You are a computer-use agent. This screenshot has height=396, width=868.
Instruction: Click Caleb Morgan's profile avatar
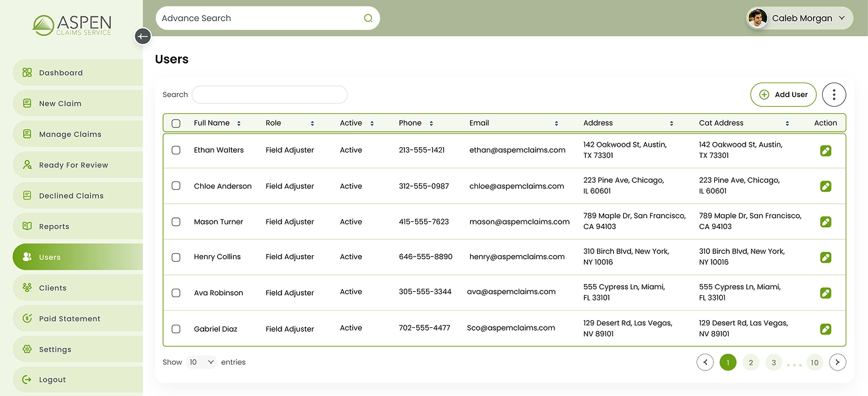757,18
